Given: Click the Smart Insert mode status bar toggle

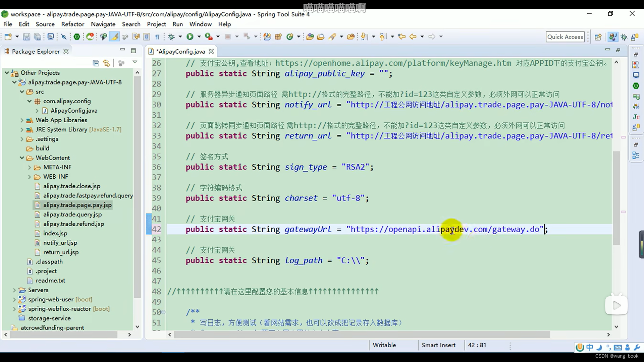Looking at the screenshot, I should point(439,345).
